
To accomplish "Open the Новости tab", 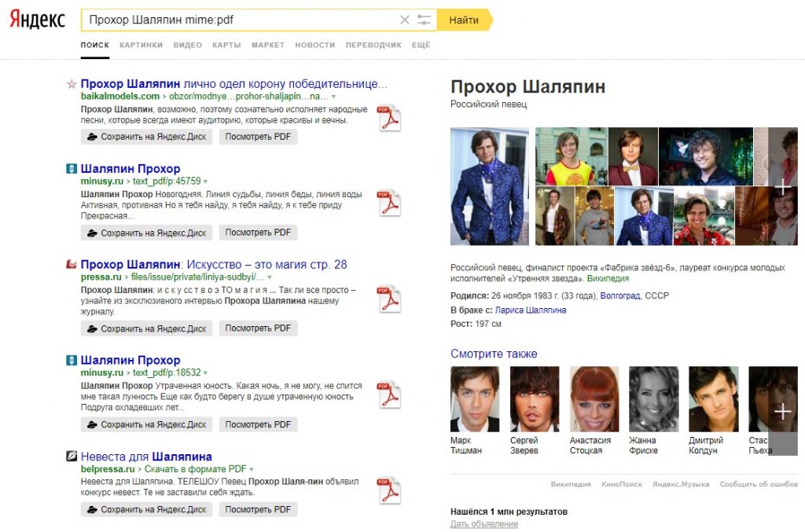I will point(314,46).
